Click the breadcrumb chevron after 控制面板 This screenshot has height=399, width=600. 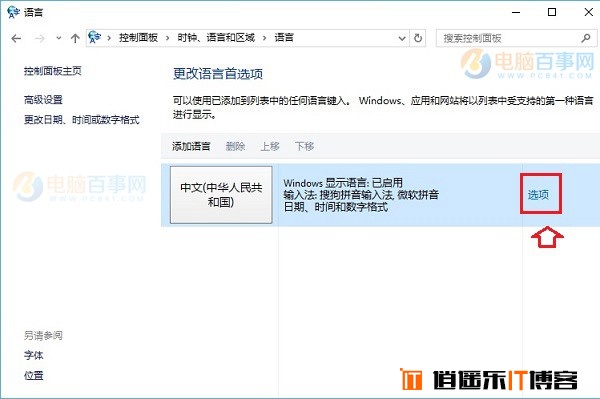pos(168,38)
